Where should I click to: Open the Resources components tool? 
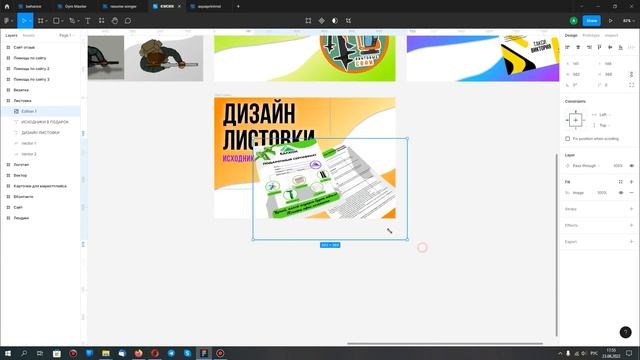[101, 20]
